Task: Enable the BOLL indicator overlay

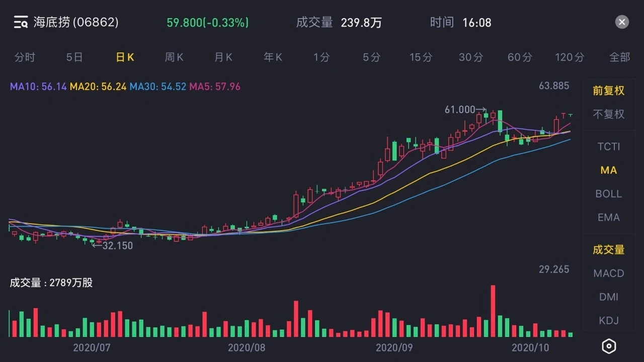Action: [609, 194]
